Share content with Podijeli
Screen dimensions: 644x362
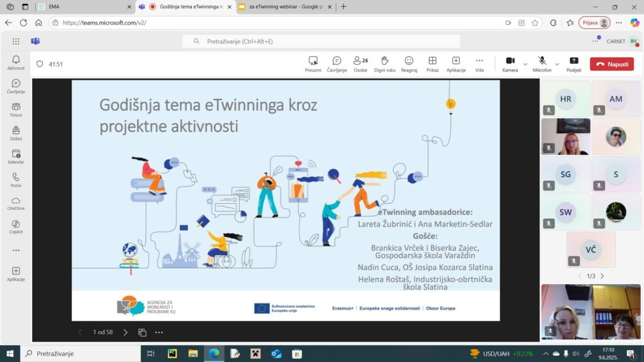coord(574,64)
